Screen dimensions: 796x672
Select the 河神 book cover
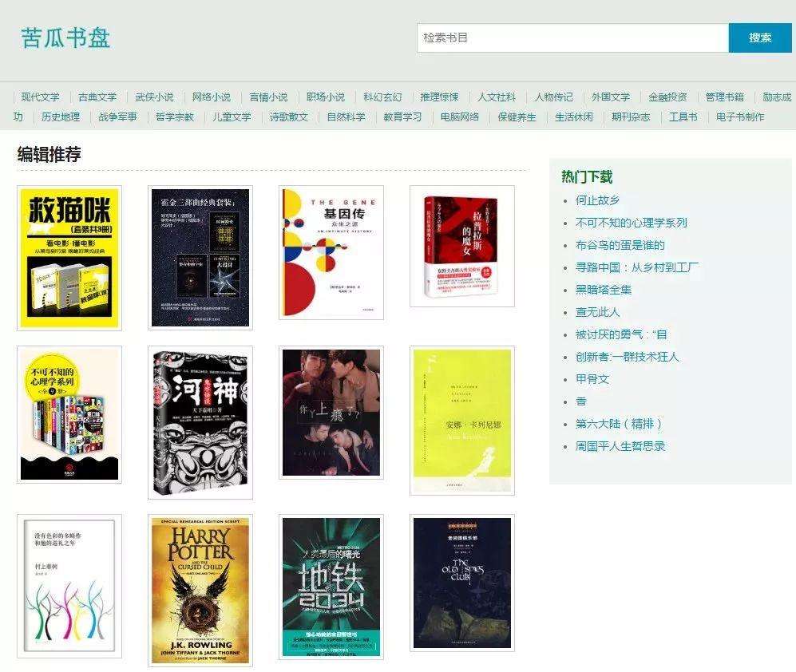coord(200,422)
